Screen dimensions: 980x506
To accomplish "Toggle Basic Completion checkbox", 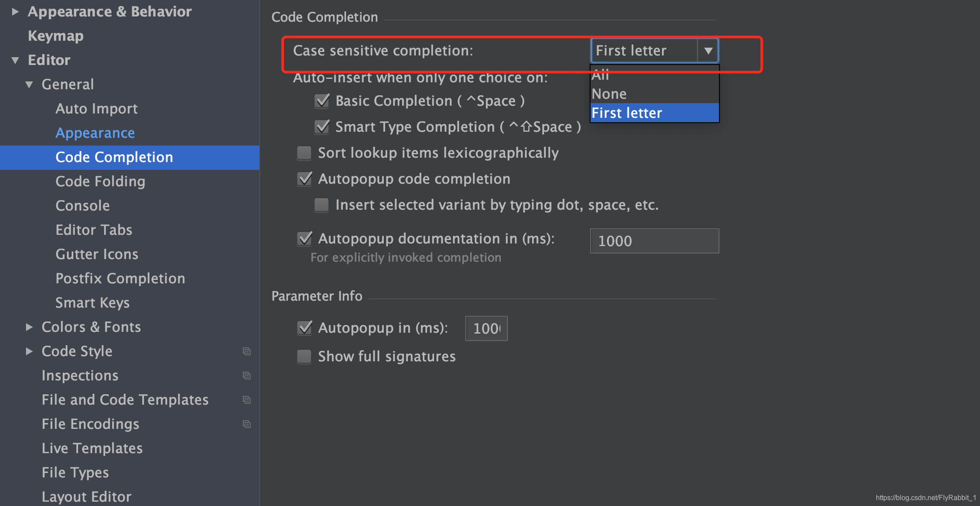I will click(x=322, y=101).
